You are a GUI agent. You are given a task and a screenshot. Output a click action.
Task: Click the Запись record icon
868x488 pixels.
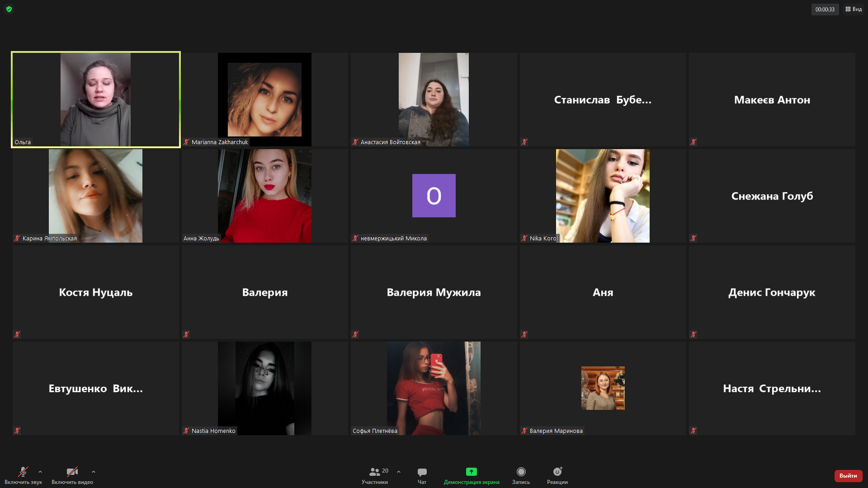tap(521, 472)
